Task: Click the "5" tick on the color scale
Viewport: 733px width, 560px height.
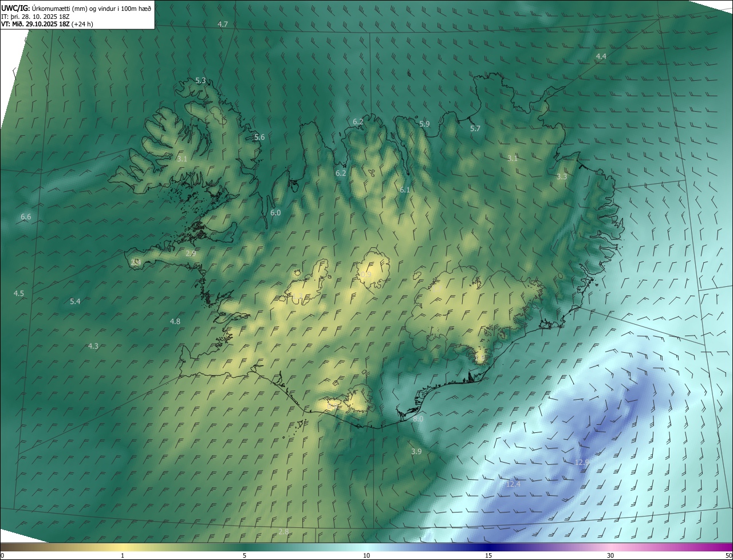Action: [x=245, y=555]
